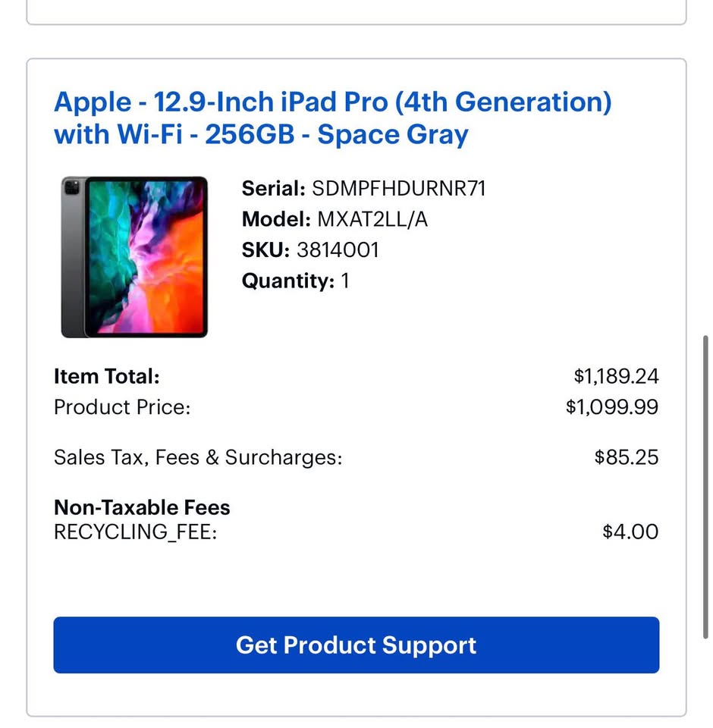The width and height of the screenshot is (713, 728).
Task: Click the Quantity value 1
Action: (345, 281)
